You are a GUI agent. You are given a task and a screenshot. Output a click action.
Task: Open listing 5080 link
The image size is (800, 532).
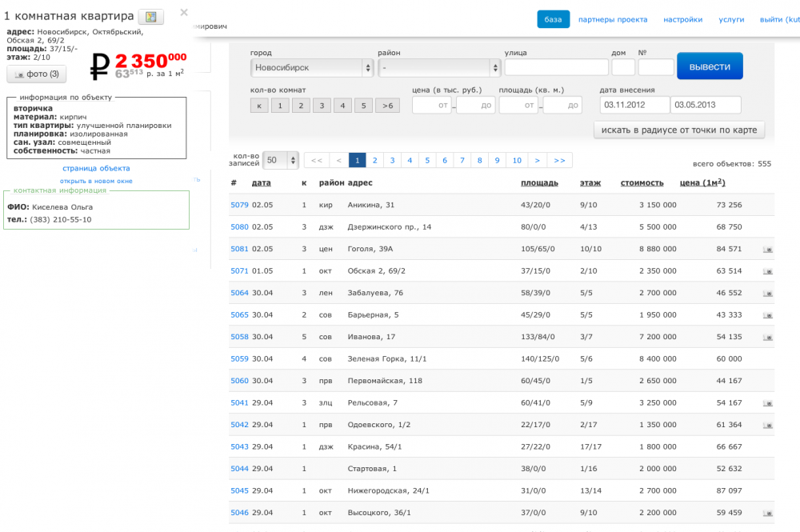pos(239,227)
